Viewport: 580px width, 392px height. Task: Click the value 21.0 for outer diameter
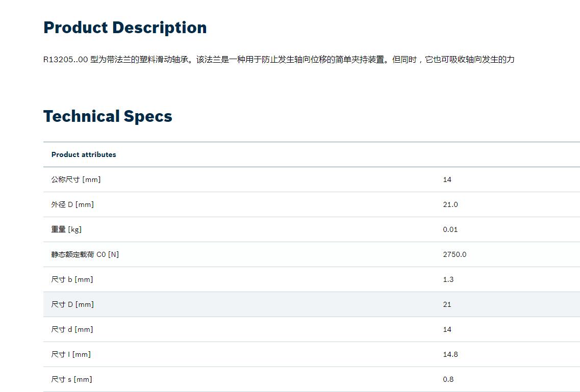tap(450, 204)
